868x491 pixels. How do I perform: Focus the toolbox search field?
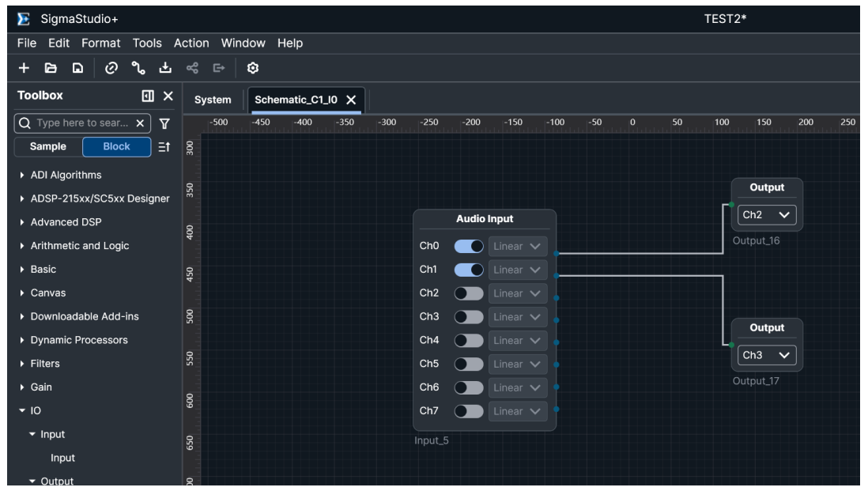click(x=82, y=123)
